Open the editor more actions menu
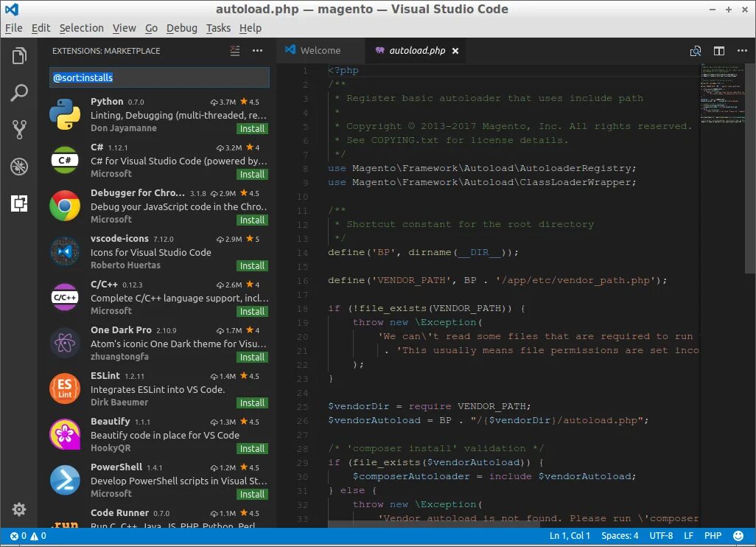 (742, 51)
